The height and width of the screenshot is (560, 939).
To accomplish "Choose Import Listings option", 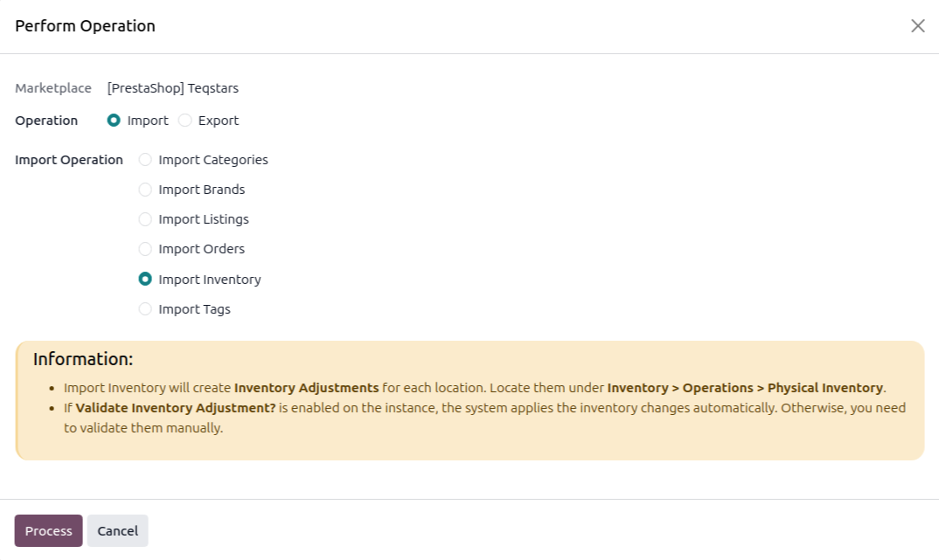I will (145, 219).
